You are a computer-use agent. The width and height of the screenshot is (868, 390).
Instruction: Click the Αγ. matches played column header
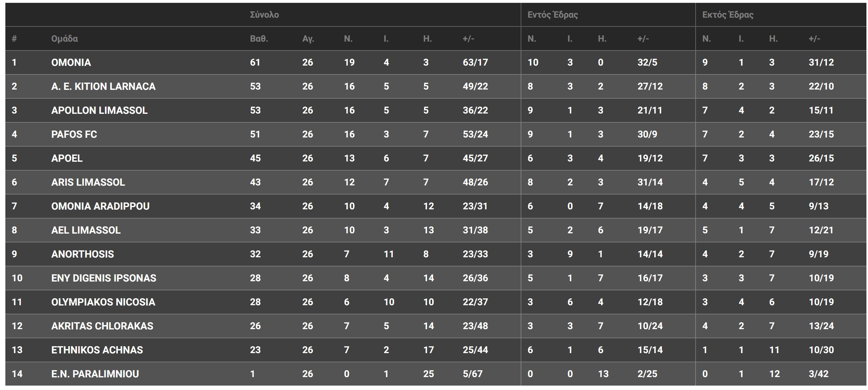[x=308, y=39]
